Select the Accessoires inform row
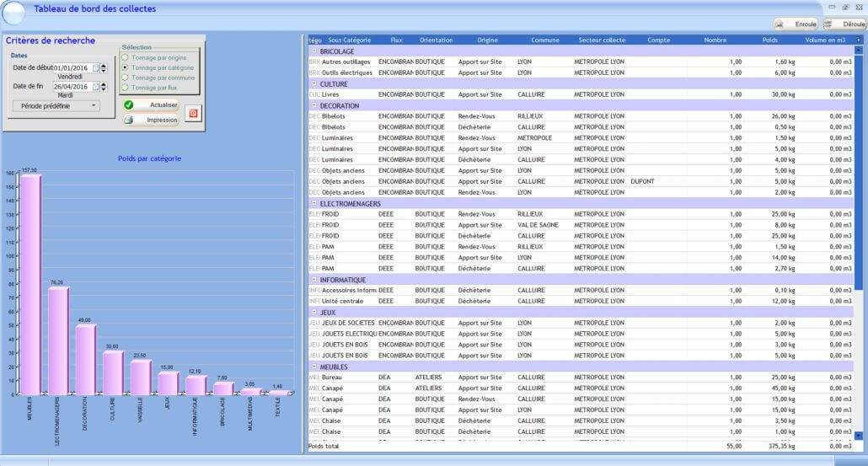The image size is (868, 466). [x=581, y=290]
